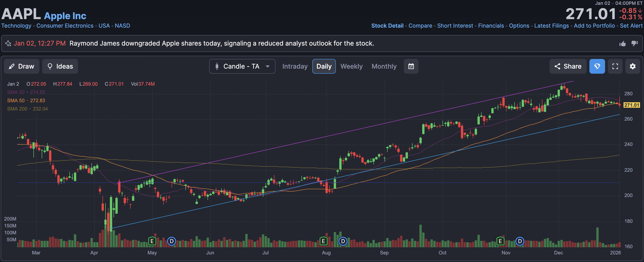Click the August earnings E marker

tap(323, 241)
